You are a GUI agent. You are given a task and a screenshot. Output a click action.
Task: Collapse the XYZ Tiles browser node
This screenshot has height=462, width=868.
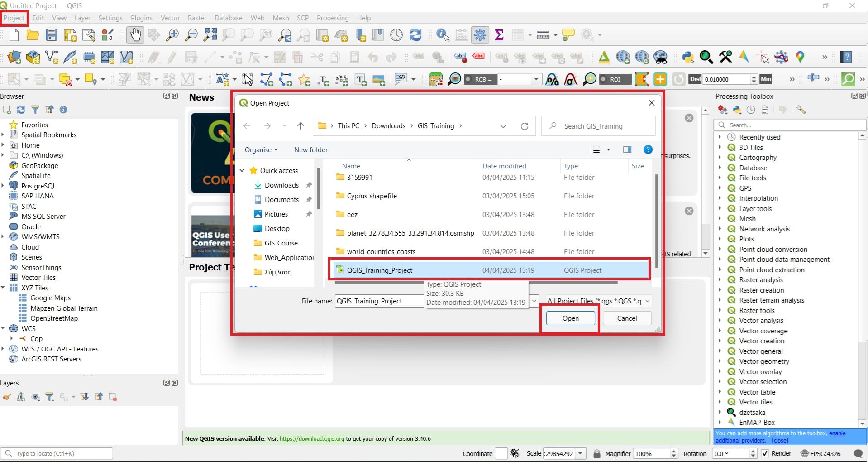3,288
